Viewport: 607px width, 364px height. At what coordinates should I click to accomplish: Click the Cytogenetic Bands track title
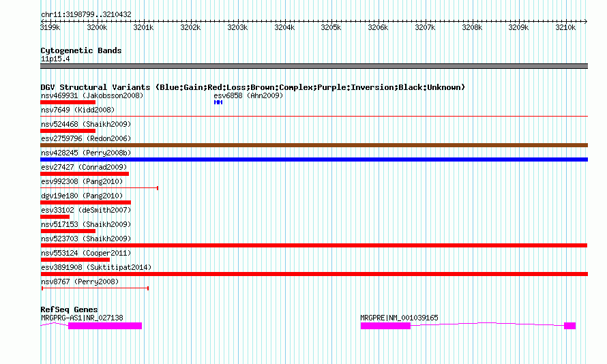pos(81,50)
